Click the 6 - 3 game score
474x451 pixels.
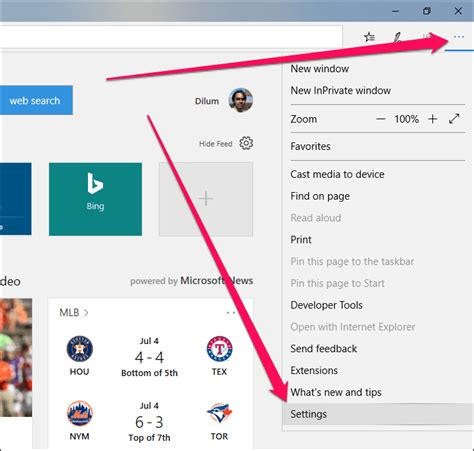click(149, 422)
